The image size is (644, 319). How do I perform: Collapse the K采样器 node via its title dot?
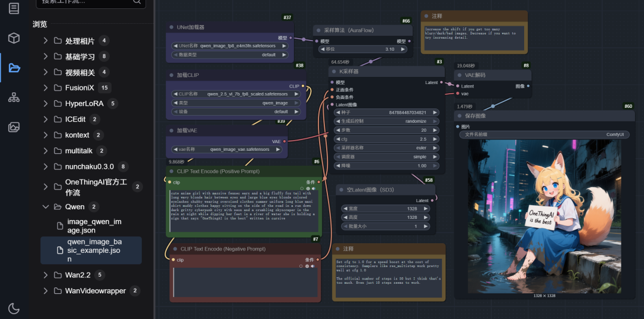tap(333, 72)
